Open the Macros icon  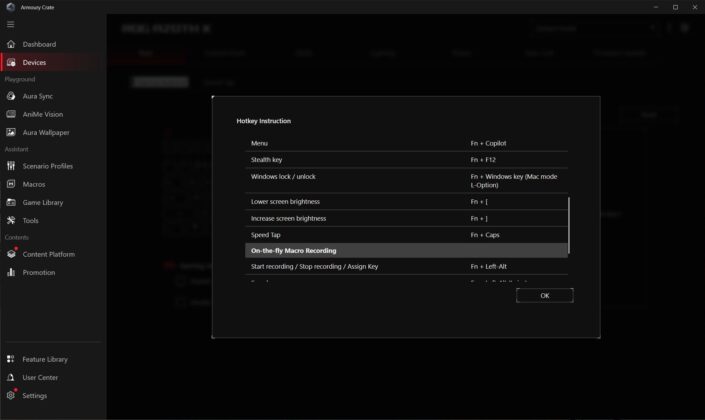[x=11, y=184]
